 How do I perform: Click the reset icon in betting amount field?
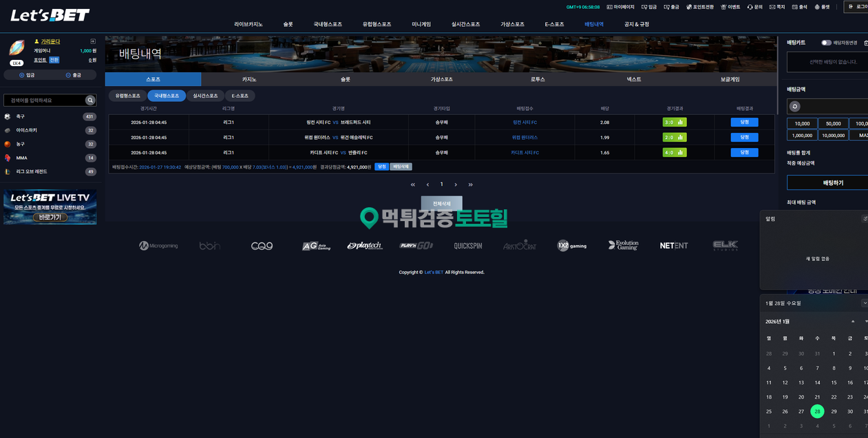[795, 107]
